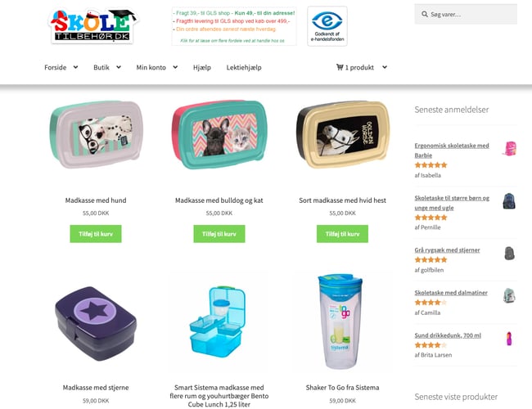Screen dimensions: 532x409
Task: Open the e-handelsfonden approval badge
Action: point(327,26)
